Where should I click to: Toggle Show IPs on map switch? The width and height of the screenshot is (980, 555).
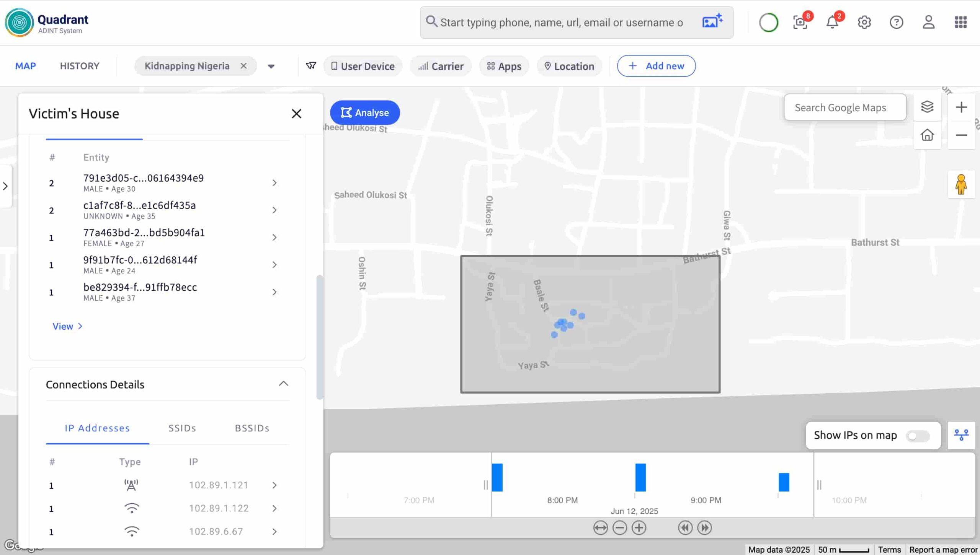click(917, 436)
